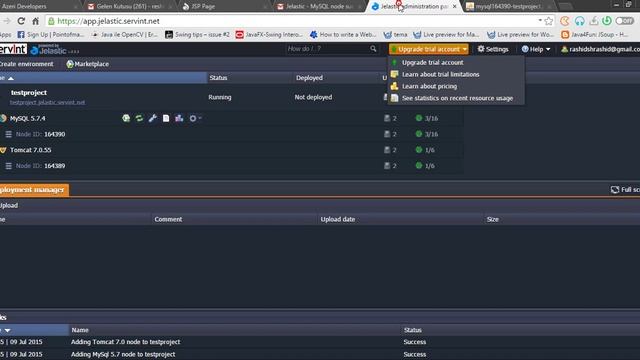Screen dimensions: 640x360
Task: Bookmark page with star icon
Action: [549, 21]
